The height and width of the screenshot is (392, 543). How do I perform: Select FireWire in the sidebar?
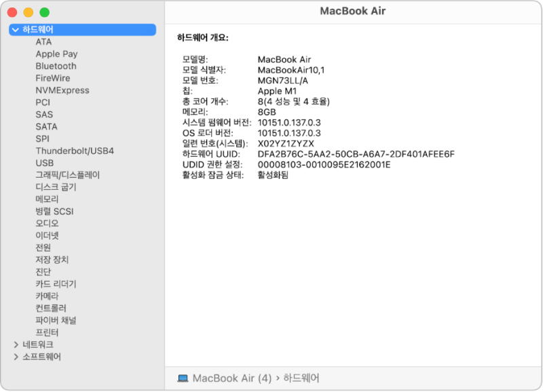(53, 78)
